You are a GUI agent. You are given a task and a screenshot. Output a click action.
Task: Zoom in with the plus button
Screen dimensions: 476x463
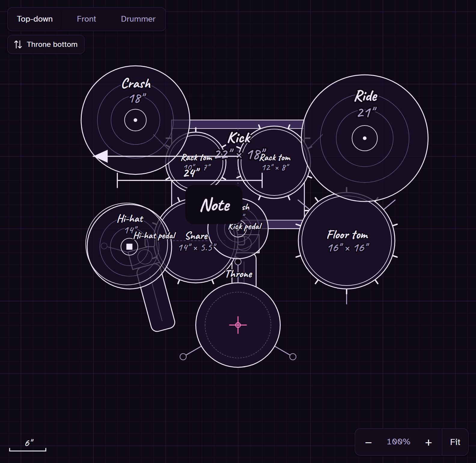pyautogui.click(x=429, y=442)
